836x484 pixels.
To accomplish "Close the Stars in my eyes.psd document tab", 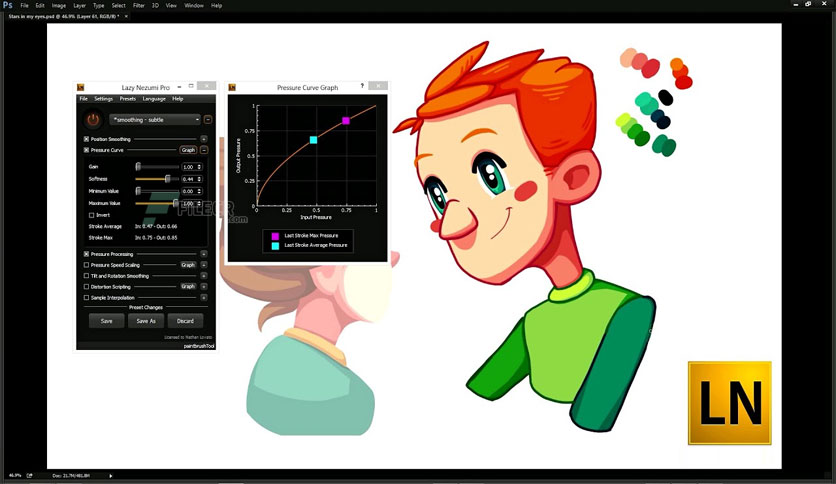I will click(x=126, y=17).
